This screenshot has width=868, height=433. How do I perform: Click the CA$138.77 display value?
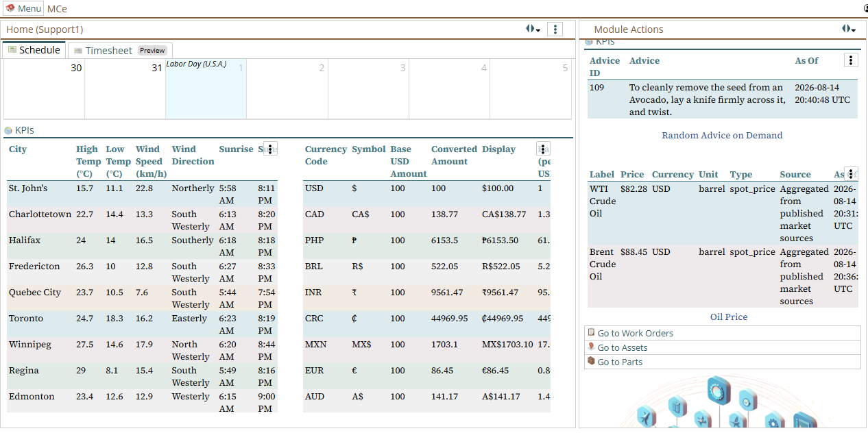[504, 214]
